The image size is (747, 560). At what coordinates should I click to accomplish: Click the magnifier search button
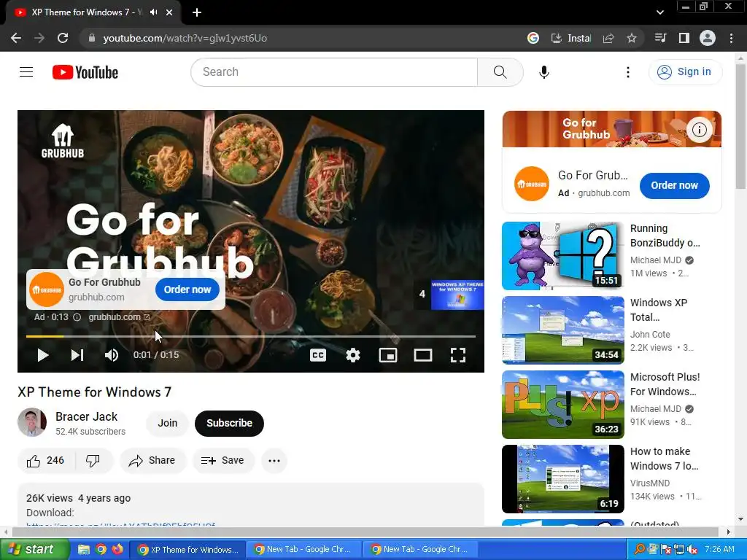click(x=500, y=72)
